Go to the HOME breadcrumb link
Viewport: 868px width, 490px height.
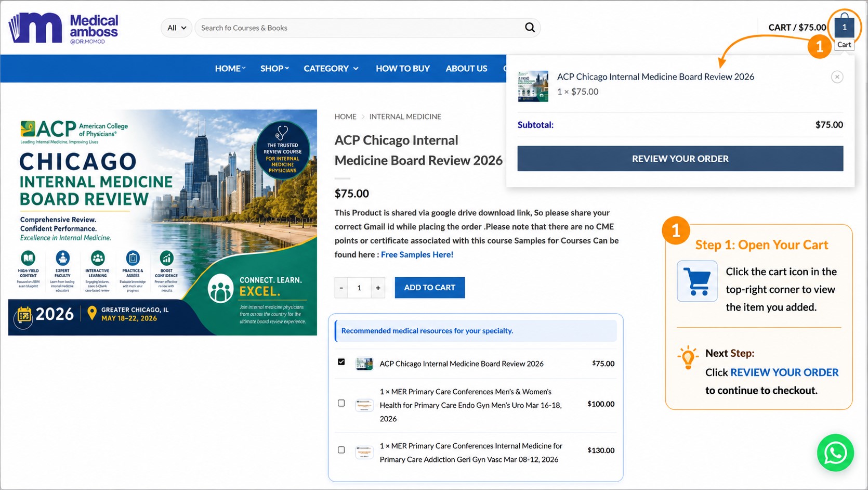346,117
